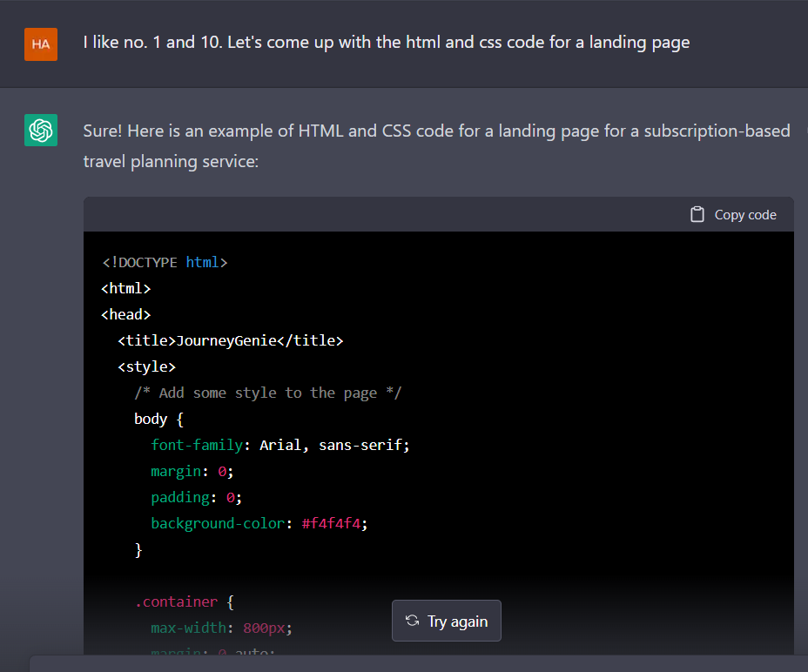The width and height of the screenshot is (808, 672).
Task: Click the 'body {' selector line
Action: (x=158, y=419)
